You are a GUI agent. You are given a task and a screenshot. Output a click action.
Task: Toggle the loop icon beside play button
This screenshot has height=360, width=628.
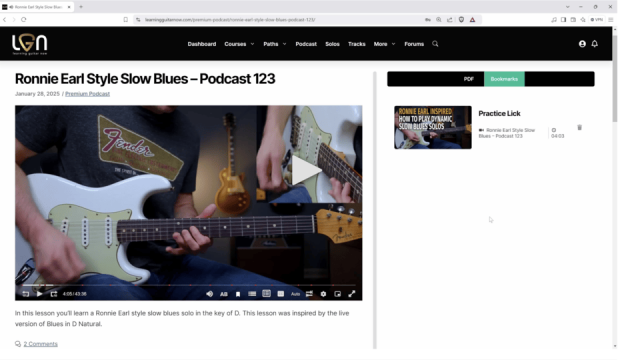point(54,294)
